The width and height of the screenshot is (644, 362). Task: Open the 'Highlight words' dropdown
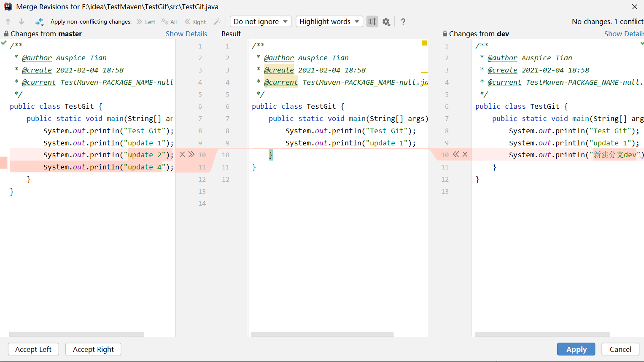(329, 21)
